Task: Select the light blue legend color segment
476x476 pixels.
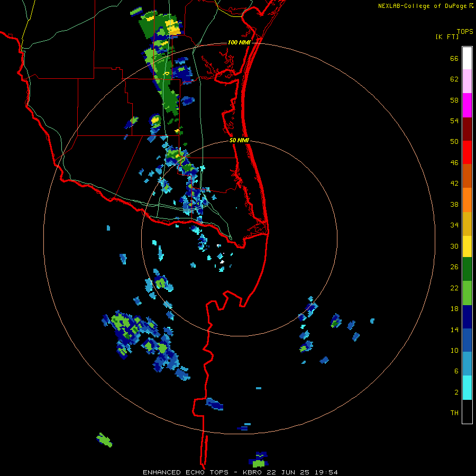Action: (467, 364)
